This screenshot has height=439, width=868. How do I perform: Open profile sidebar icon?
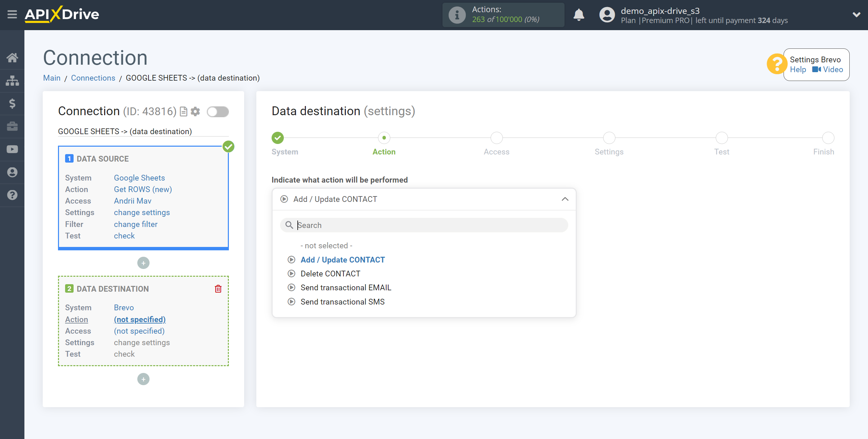[x=12, y=172]
